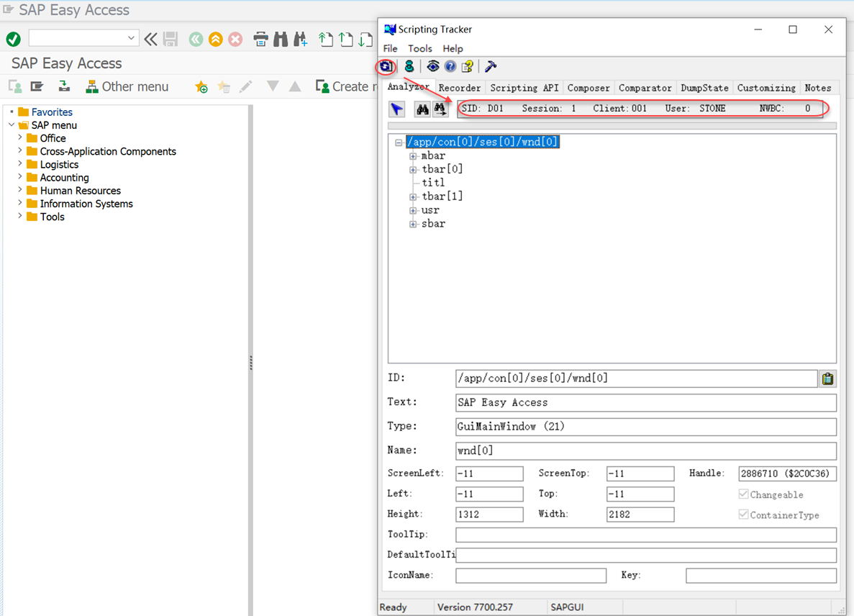854x616 pixels.
Task: Open the SAP transaction command field dropdown
Action: coord(131,38)
